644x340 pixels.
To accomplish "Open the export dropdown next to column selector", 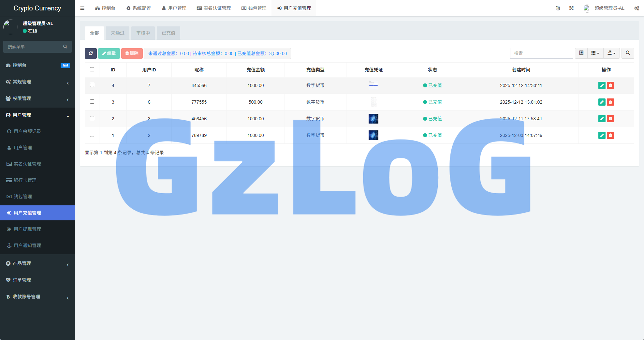I will pos(611,53).
